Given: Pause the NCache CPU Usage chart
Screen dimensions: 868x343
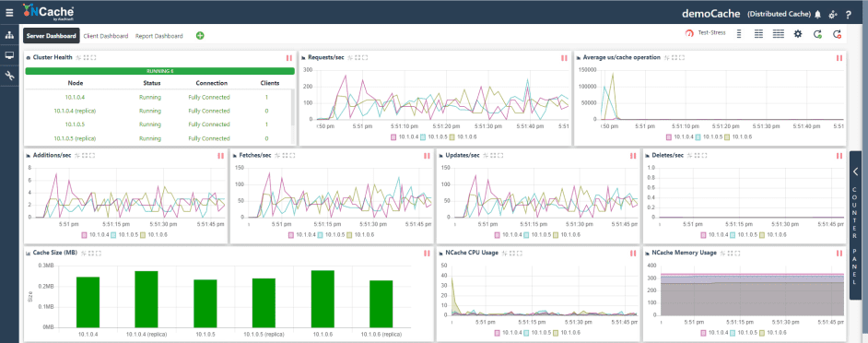Looking at the screenshot, I should click(x=633, y=254).
